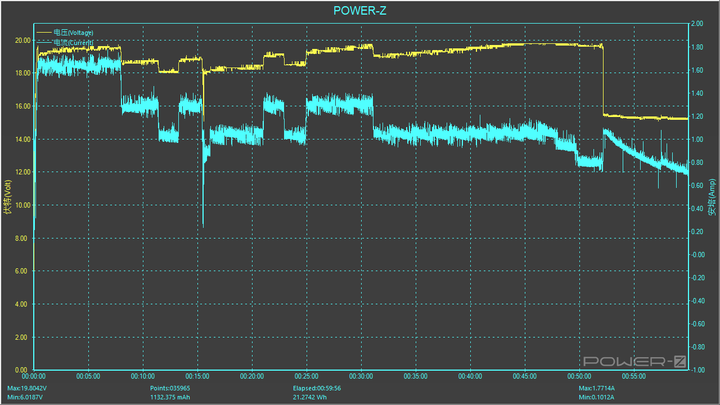Click the 12.00 volt axis tick
Viewport: 720px width, 405px height.
coord(22,172)
